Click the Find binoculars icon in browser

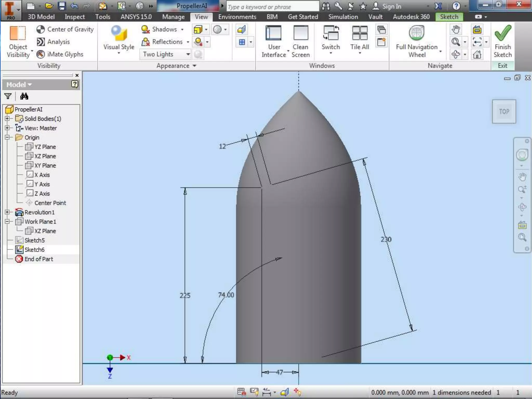[24, 96]
